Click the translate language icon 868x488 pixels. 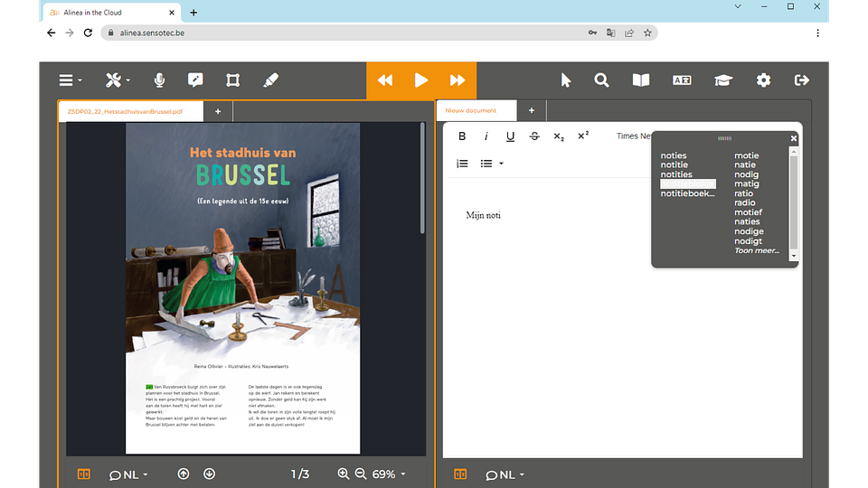tap(682, 80)
